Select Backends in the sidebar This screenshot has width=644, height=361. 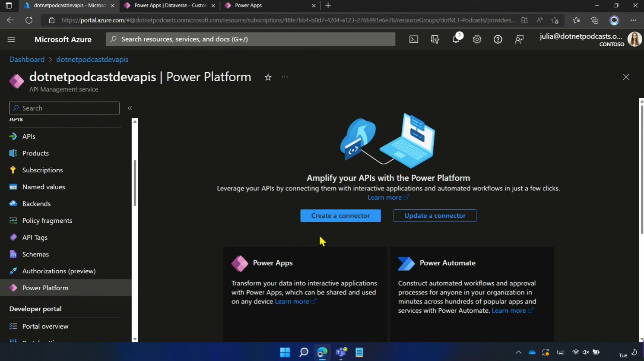[x=36, y=204]
